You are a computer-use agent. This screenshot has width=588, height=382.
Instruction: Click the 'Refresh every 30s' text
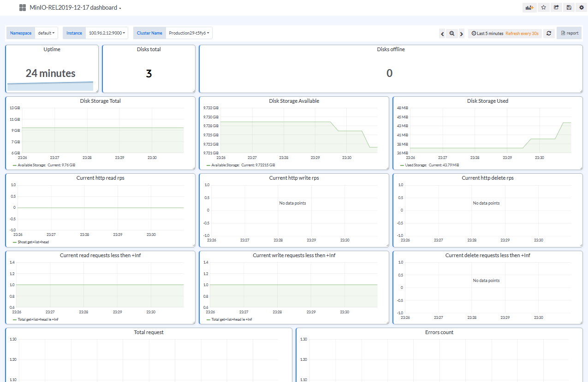point(522,34)
